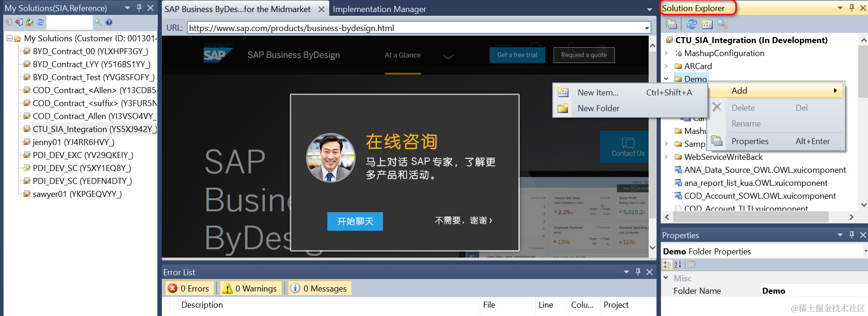
Task: Open the blue help icon in My Solutions
Action: coord(109,22)
